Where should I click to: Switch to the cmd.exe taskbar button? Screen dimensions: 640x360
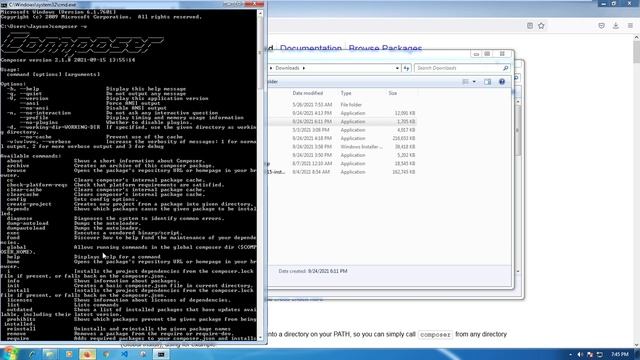tap(161, 354)
